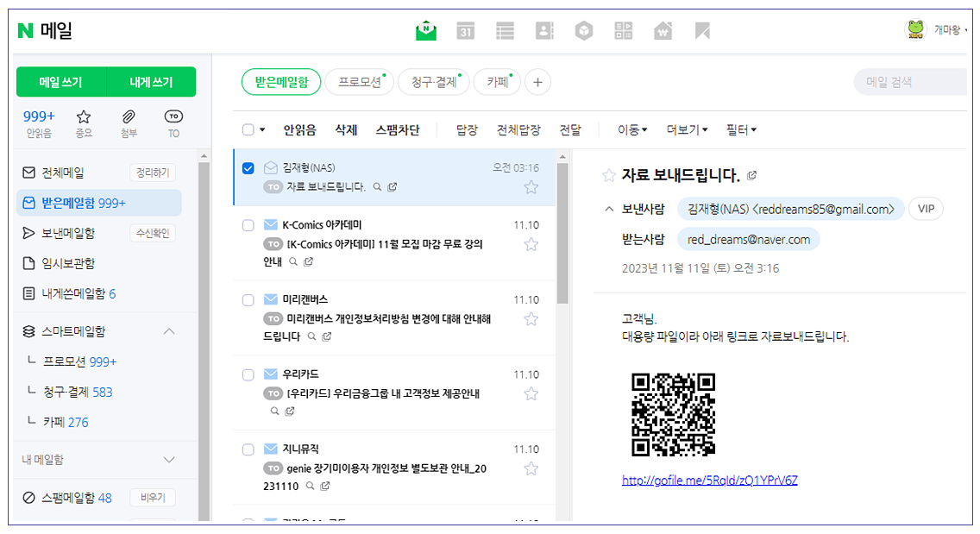The height and width of the screenshot is (534, 980).
Task: Click 전달 forward in toolbar
Action: tap(570, 130)
